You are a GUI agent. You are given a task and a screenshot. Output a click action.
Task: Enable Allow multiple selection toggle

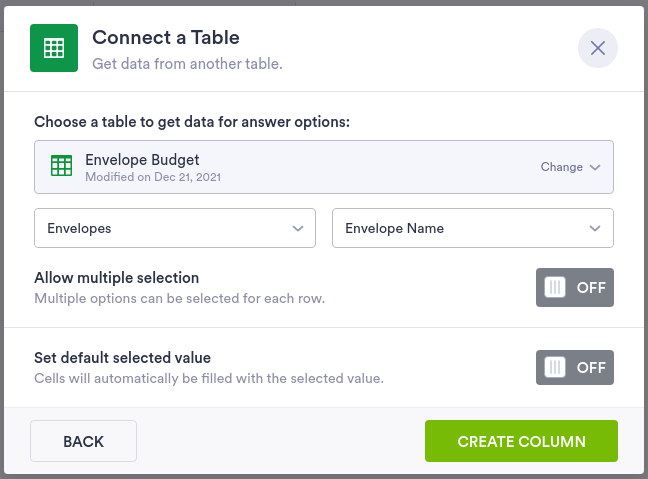(x=575, y=287)
